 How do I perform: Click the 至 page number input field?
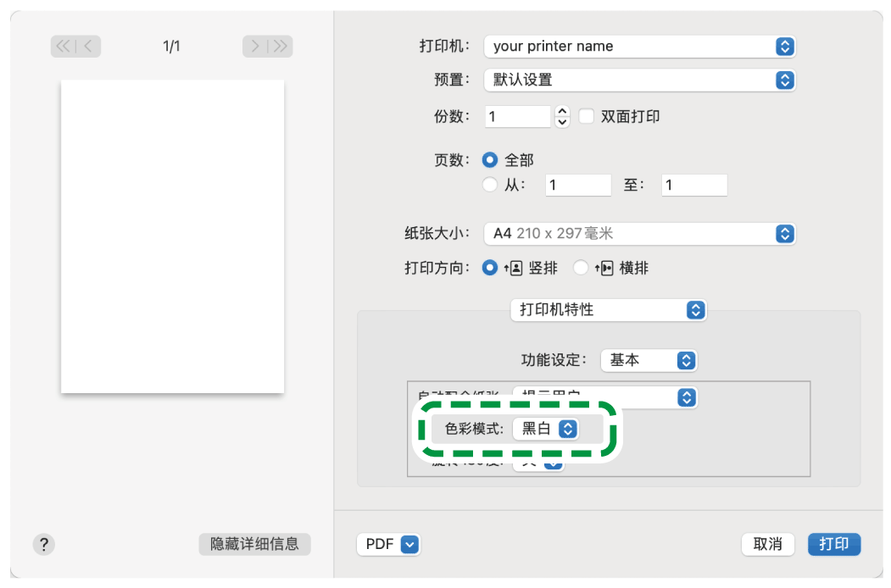pos(693,185)
